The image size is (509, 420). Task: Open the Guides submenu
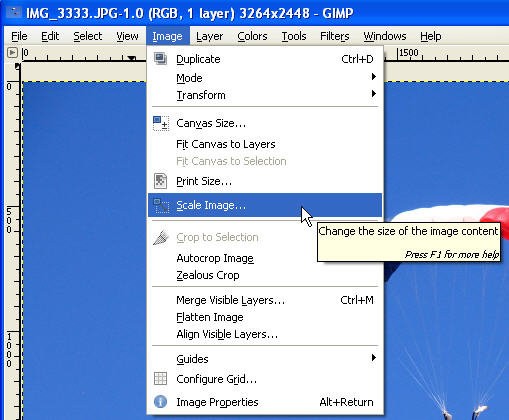(x=265, y=359)
